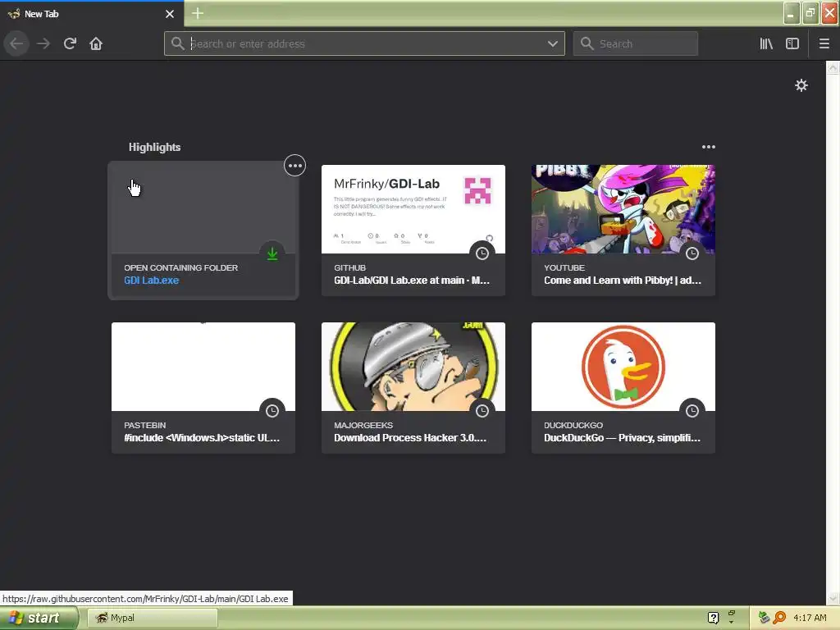
Task: Open the Library icon in toolbar
Action: (x=766, y=43)
